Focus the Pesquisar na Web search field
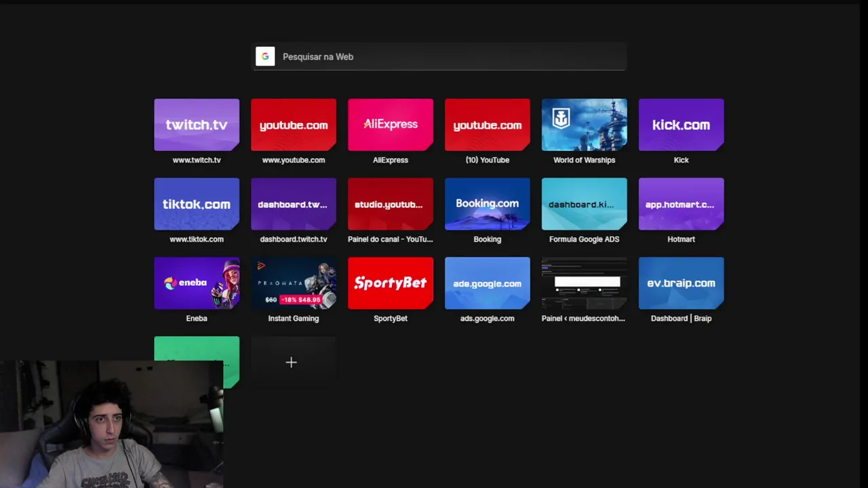Screen dimensions: 868x488 439,57
